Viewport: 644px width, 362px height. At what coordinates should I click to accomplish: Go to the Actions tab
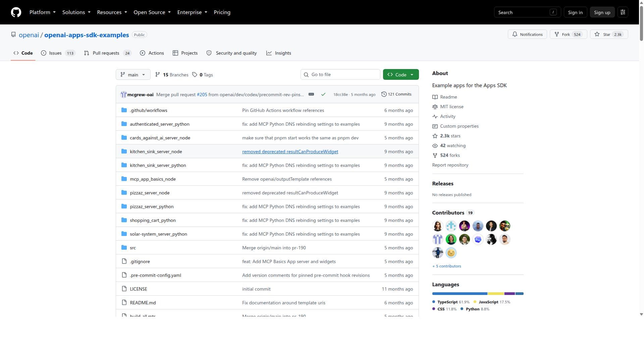(152, 53)
